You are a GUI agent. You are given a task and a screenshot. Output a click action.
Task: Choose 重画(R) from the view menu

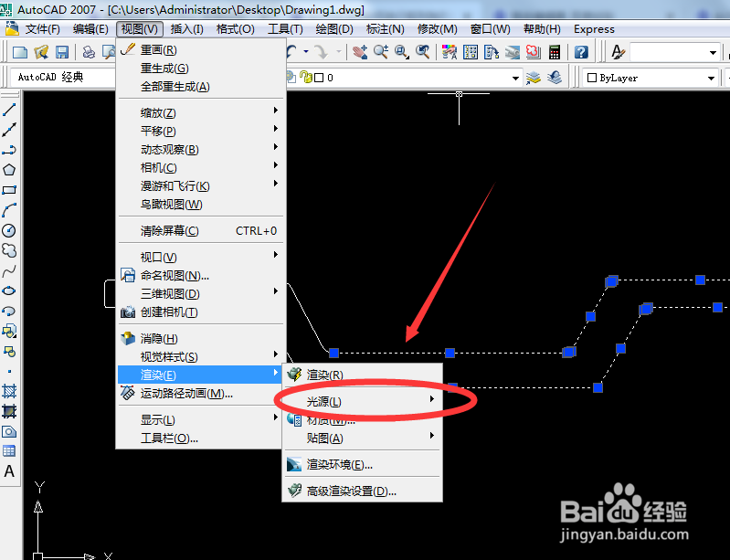coord(201,50)
